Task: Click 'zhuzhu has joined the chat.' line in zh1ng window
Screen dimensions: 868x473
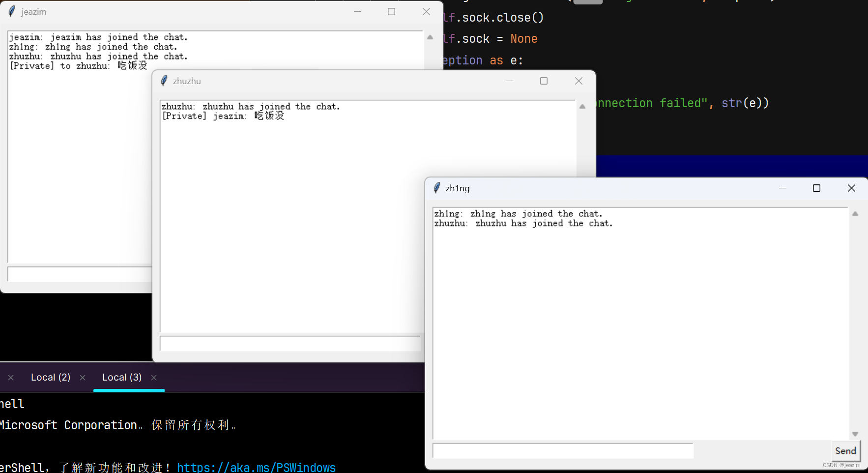Action: click(523, 223)
